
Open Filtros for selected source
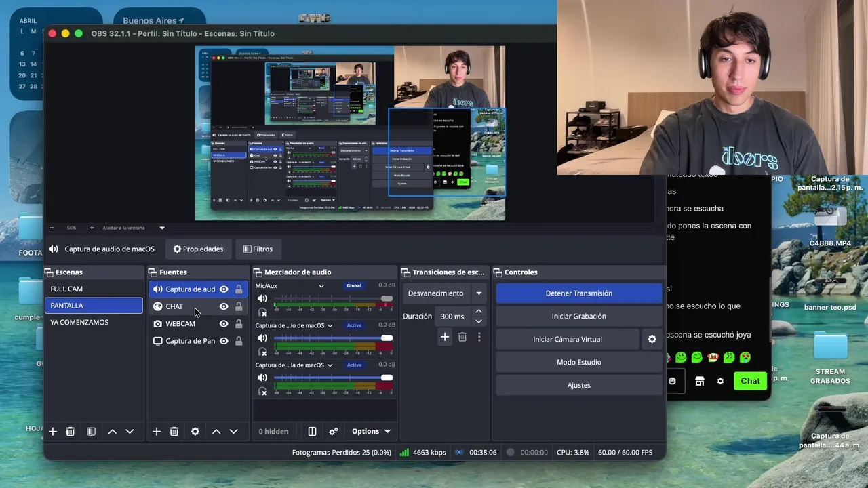pos(258,249)
